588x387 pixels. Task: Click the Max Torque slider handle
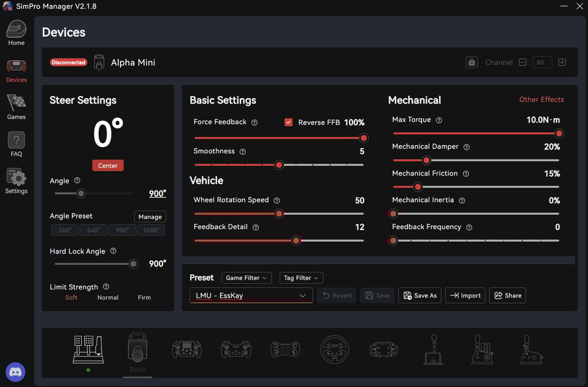[559, 134]
